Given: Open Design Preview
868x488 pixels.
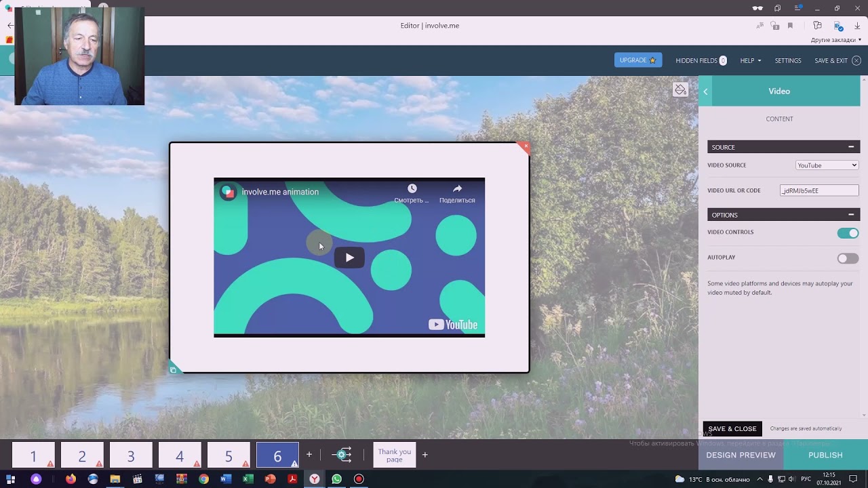Looking at the screenshot, I should (741, 455).
